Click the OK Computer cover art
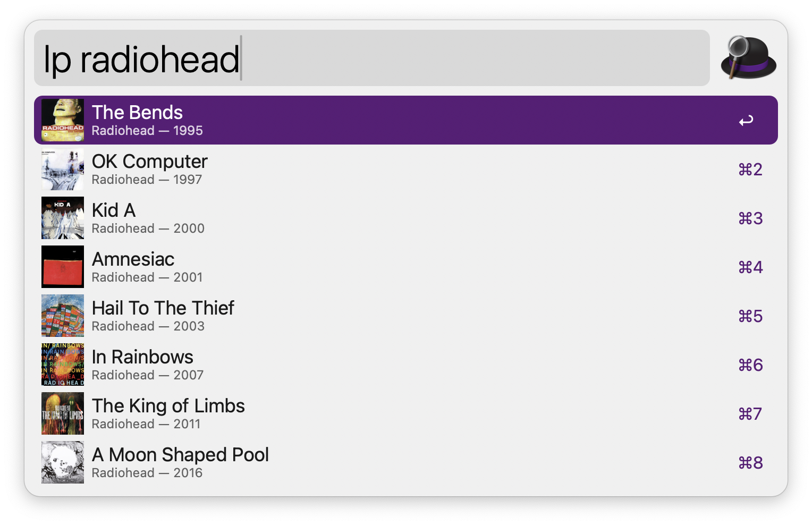 pyautogui.click(x=62, y=169)
